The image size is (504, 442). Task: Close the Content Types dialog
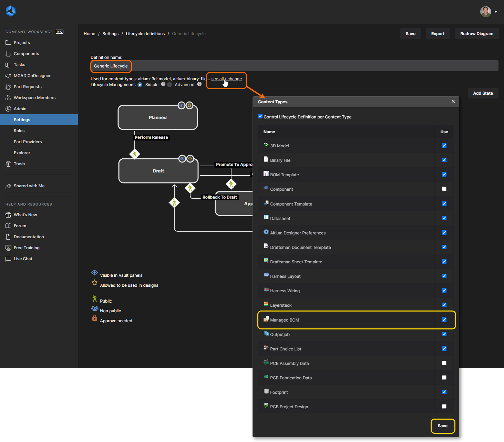(453, 101)
